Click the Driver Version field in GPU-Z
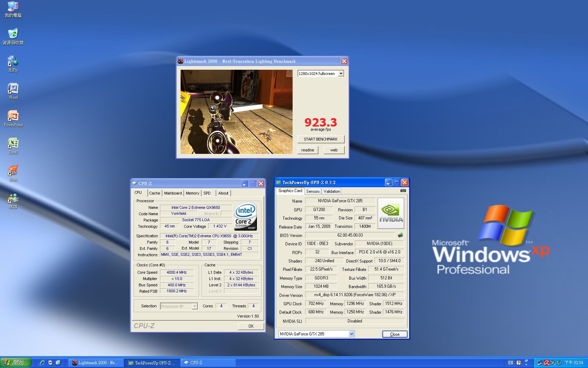This screenshot has width=588, height=368. coord(355,295)
